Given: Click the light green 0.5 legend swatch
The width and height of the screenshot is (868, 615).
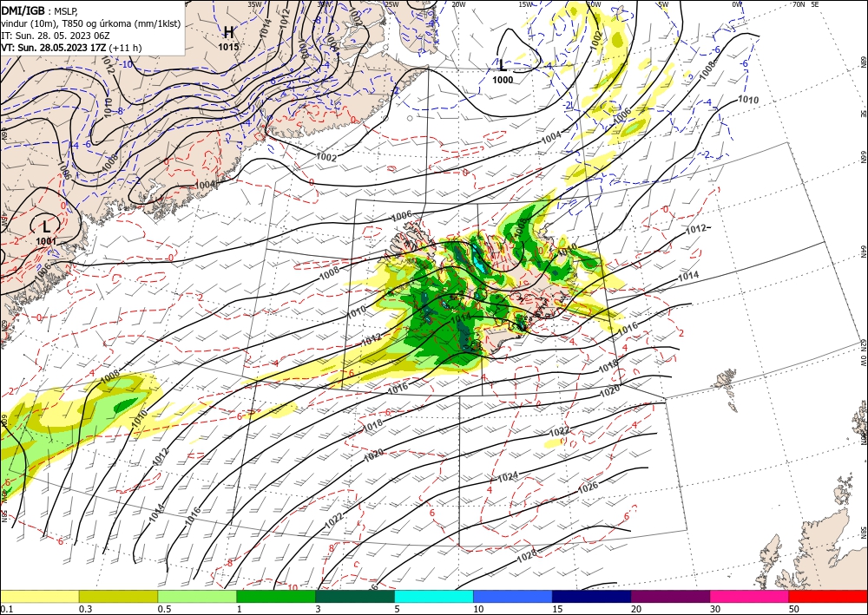Looking at the screenshot, I should [197, 596].
